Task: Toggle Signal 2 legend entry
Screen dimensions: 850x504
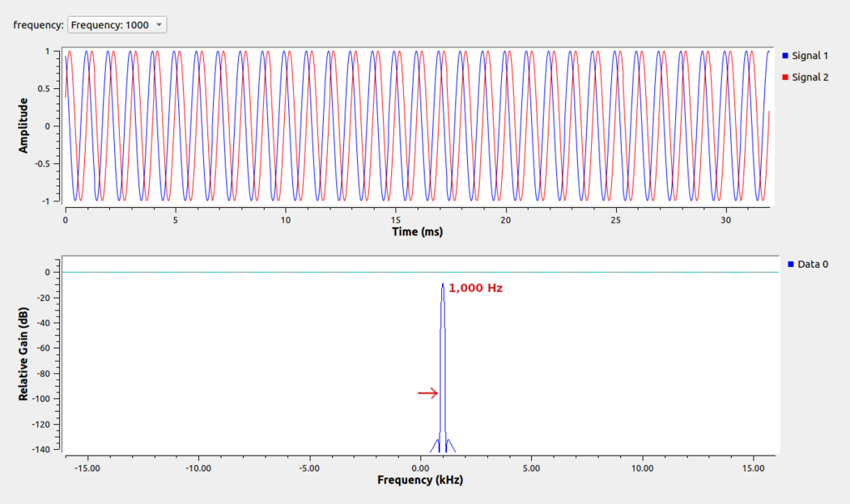Action: [809, 77]
